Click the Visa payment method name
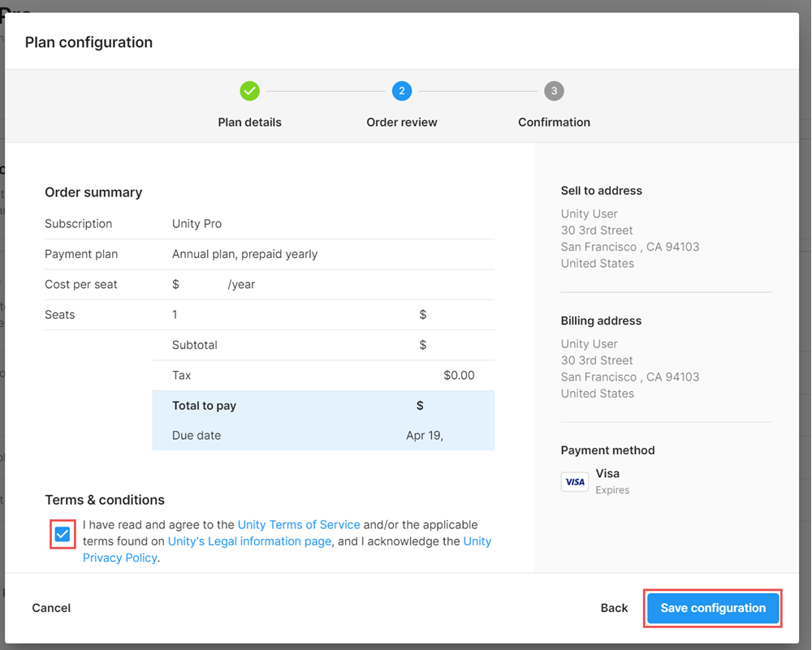This screenshot has width=812, height=650. click(607, 474)
